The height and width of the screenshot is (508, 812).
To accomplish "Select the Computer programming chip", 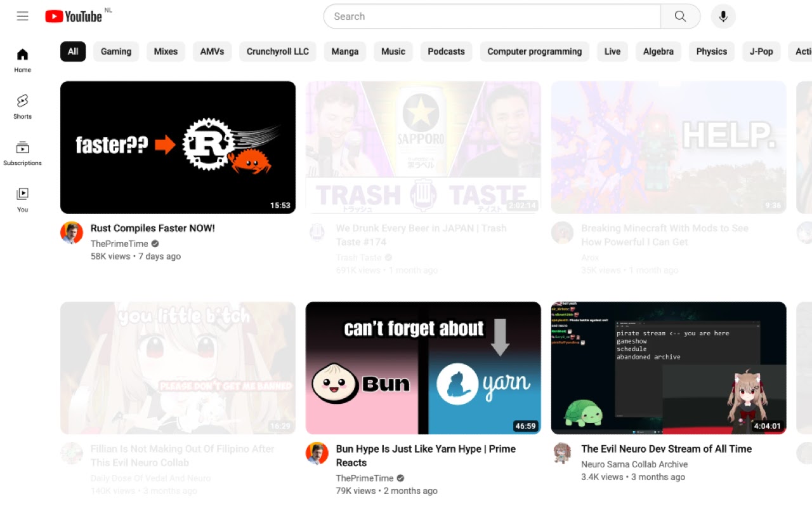I will pyautogui.click(x=535, y=51).
